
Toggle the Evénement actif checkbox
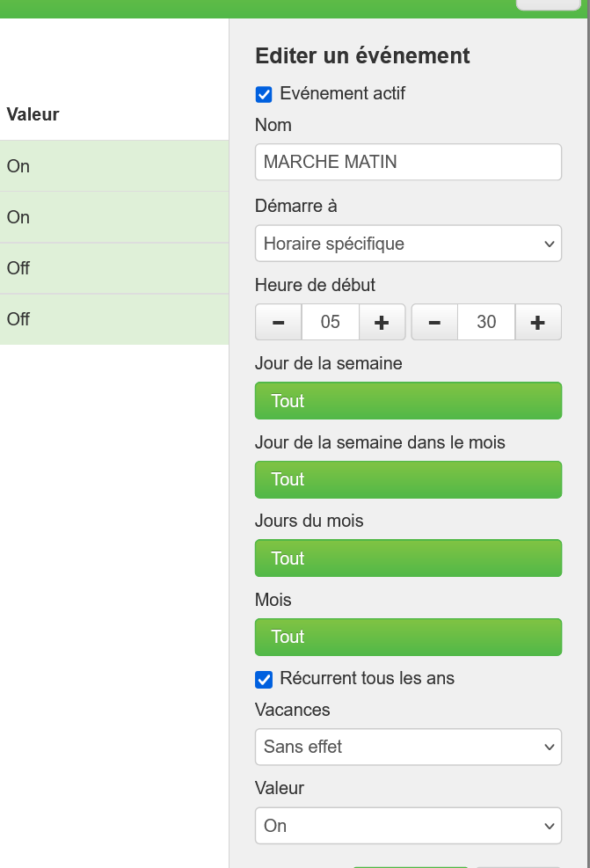coord(264,94)
